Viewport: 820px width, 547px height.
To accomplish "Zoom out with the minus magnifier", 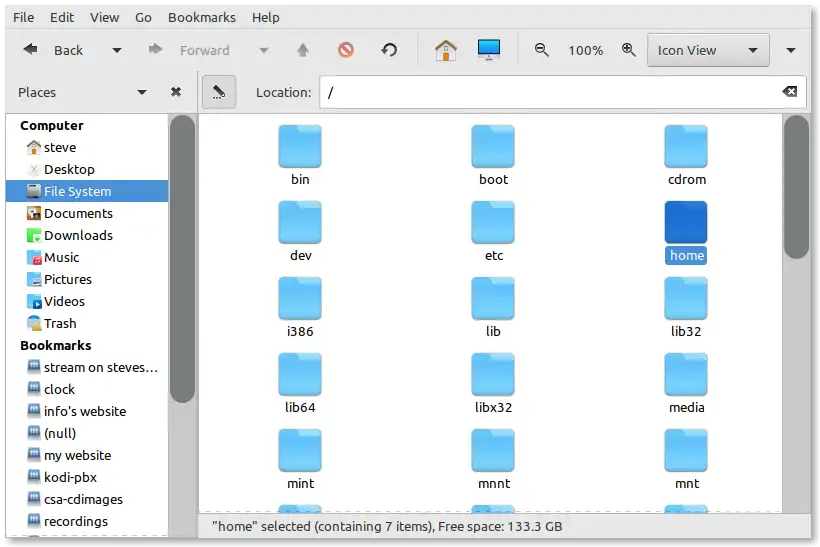I will pos(541,50).
